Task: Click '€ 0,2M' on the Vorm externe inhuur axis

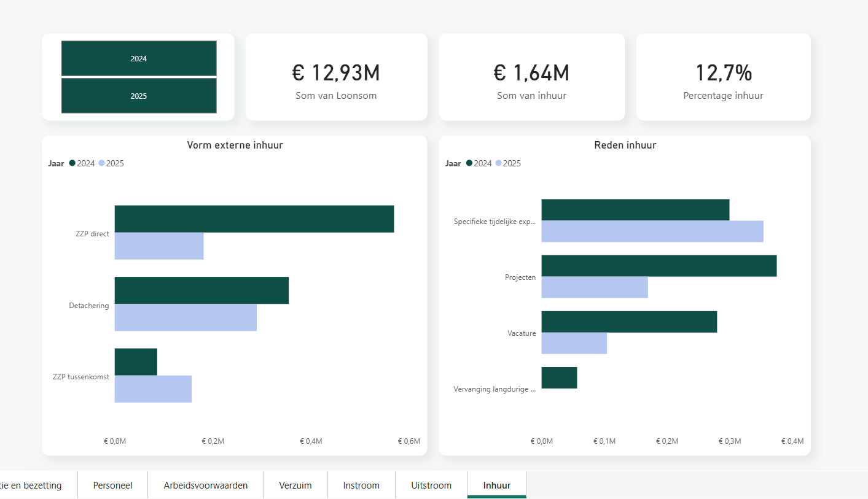Action: pyautogui.click(x=213, y=441)
